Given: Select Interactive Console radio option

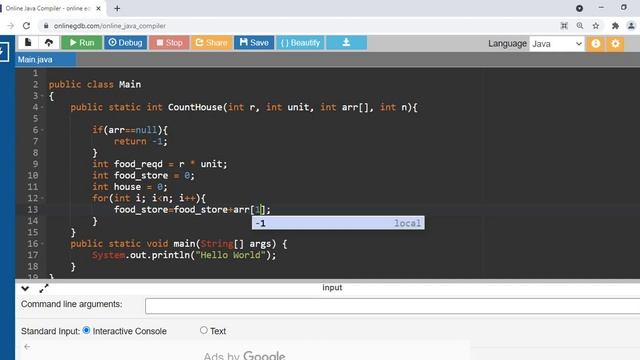Looking at the screenshot, I should (86, 330).
